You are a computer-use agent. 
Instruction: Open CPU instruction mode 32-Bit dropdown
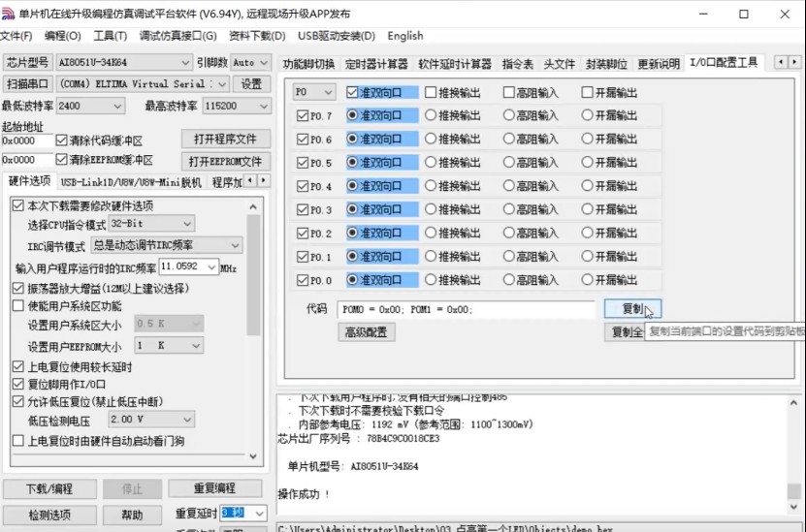pos(187,224)
